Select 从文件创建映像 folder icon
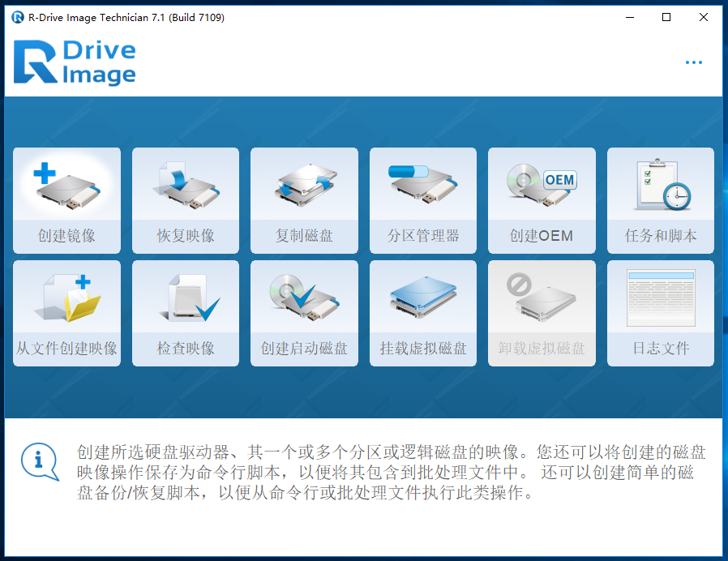This screenshot has height=561, width=728. (66, 298)
